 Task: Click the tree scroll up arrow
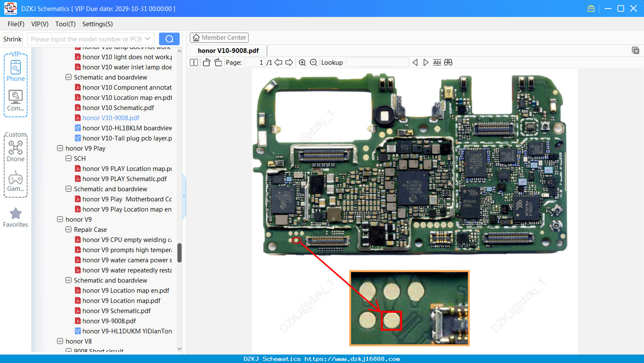coord(179,51)
